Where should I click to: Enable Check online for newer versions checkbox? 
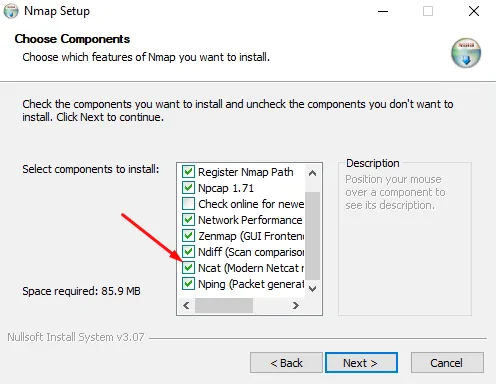188,204
